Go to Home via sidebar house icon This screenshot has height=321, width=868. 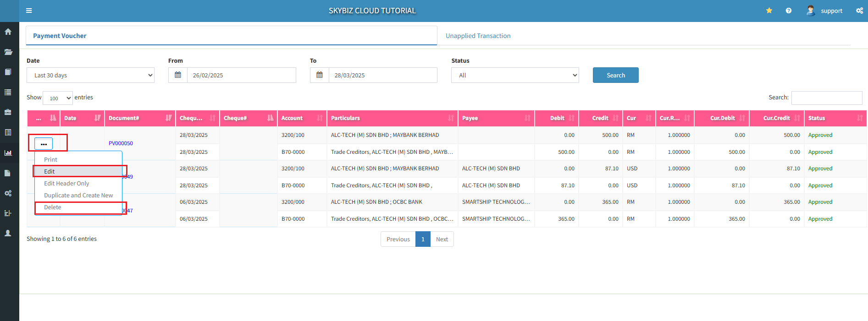[x=8, y=32]
